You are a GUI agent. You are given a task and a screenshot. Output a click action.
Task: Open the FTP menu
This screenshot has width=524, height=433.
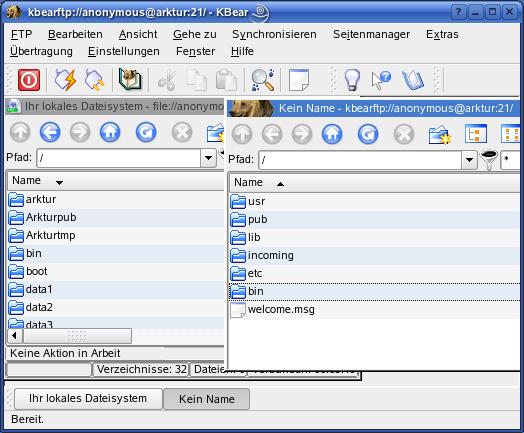21,34
